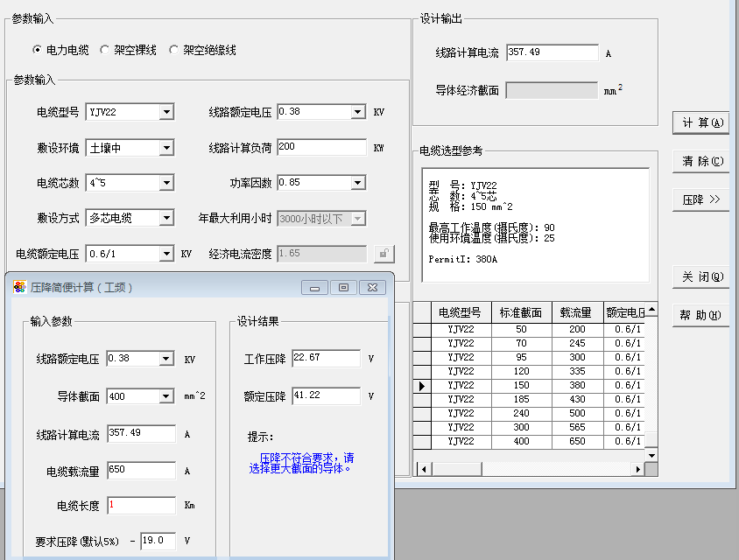Click the 线路计算负荷 input field showing 200
The image size is (739, 560).
320,147
